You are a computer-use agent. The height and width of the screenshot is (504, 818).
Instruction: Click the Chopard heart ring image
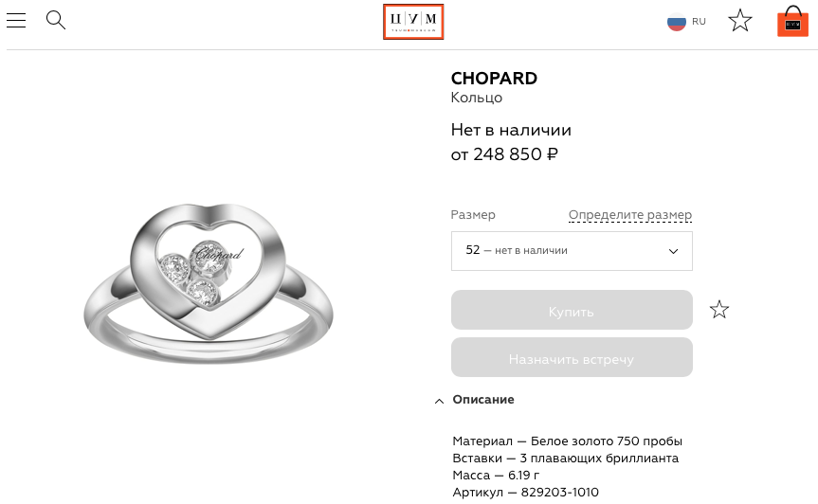coord(208,277)
